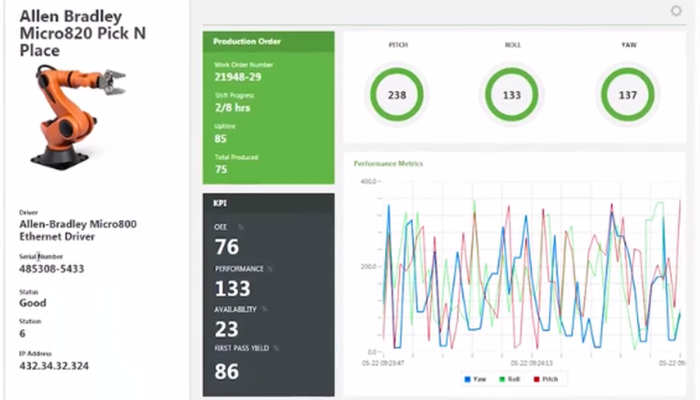Click the Yaw circular gauge
Screen dimensions: 700x400
pos(627,96)
